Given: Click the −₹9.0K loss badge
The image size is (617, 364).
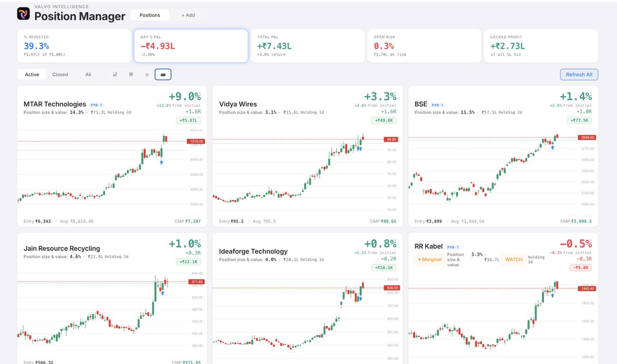Looking at the screenshot, I should click(581, 267).
